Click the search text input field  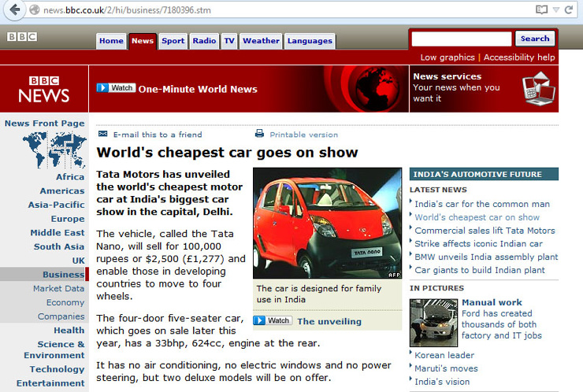[x=461, y=39]
